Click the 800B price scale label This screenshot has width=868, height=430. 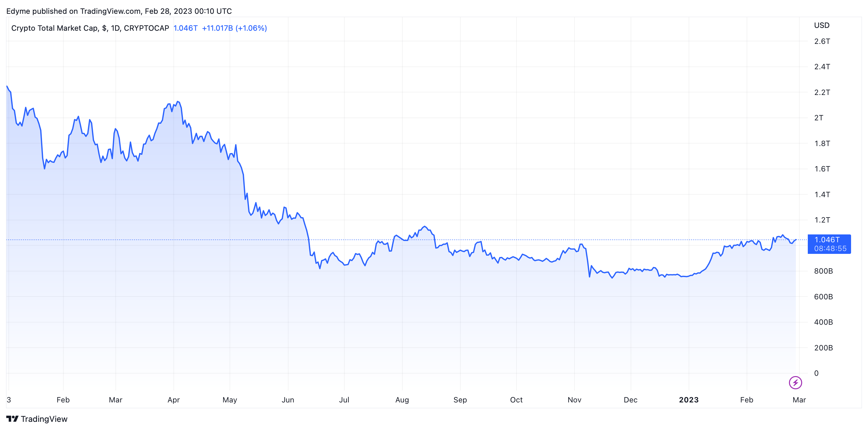click(x=823, y=271)
